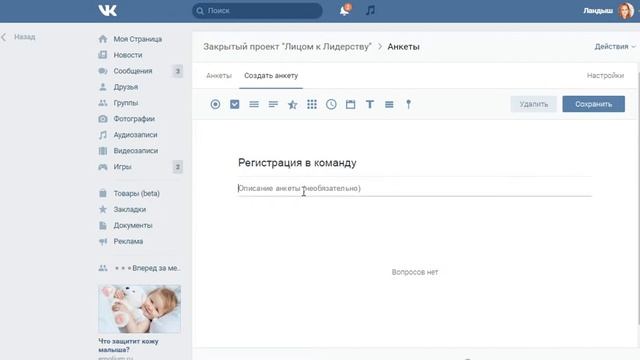Insert a section divider block
Image resolution: width=640 pixels, height=360 pixels.
(x=389, y=104)
